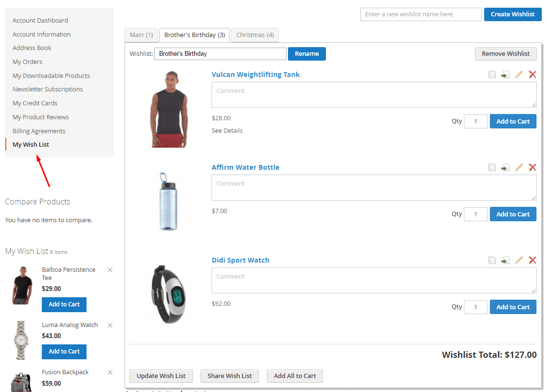Click the copy icon for Vulcan Weightlifting Tank
The width and height of the screenshot is (549, 392).
[492, 75]
